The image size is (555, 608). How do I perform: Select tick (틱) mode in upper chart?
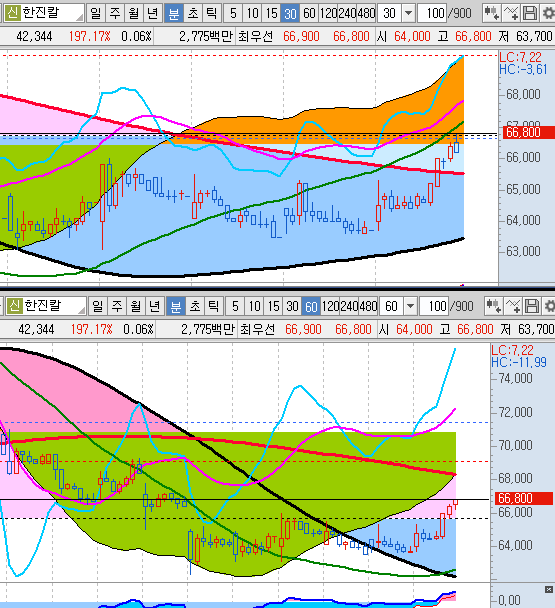(212, 13)
